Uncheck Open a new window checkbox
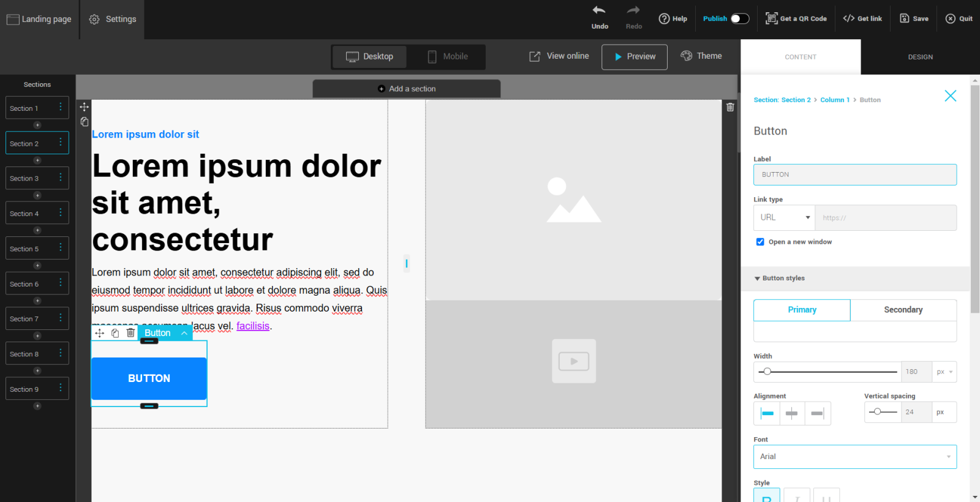This screenshot has height=502, width=980. [x=760, y=242]
